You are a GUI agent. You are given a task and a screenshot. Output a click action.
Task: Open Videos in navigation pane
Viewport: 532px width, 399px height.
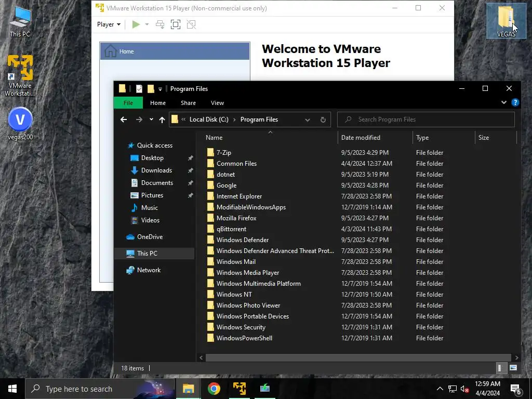pyautogui.click(x=150, y=220)
